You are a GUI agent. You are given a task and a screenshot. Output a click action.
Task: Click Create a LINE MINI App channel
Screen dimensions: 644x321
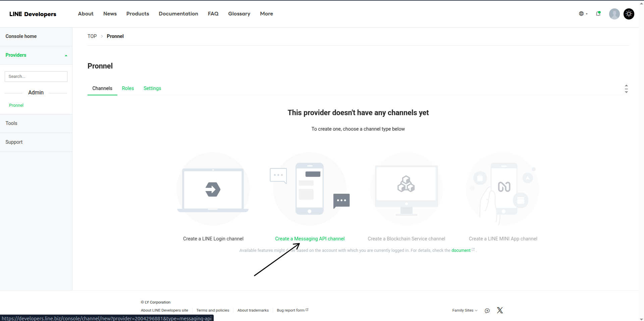[503, 239]
